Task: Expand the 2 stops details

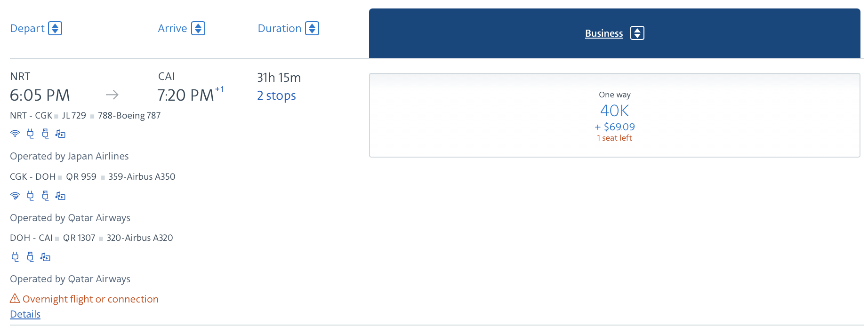Action: (x=276, y=95)
